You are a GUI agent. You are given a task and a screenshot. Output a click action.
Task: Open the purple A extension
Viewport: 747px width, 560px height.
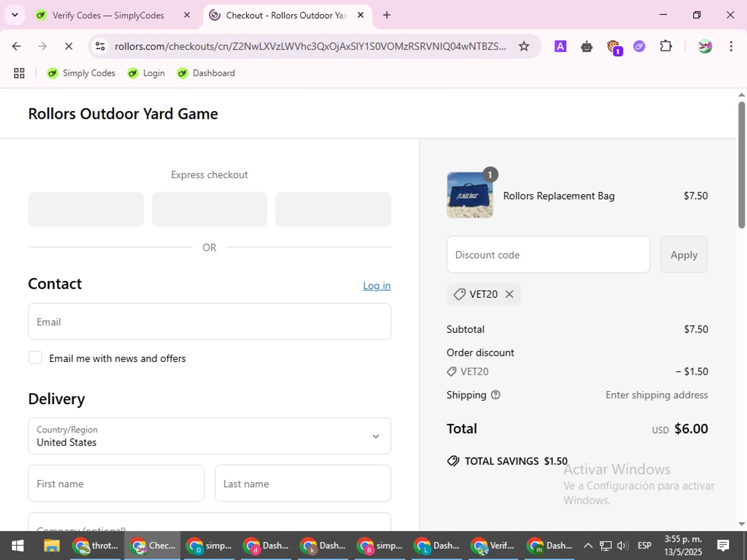coord(560,46)
